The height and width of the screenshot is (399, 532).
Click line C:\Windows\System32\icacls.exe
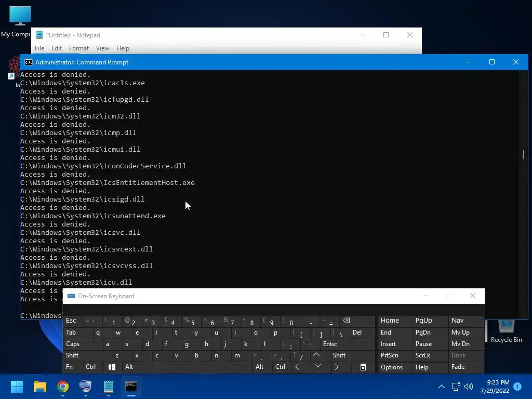[x=83, y=83]
